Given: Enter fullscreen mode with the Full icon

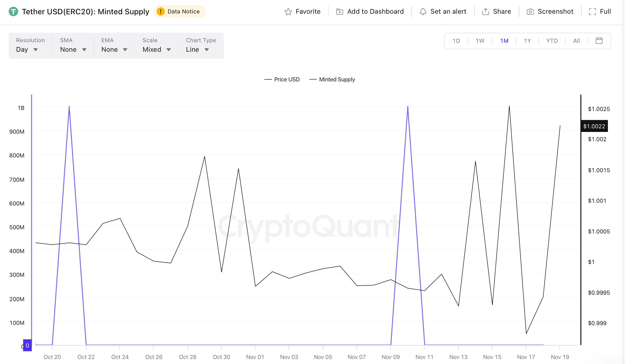Looking at the screenshot, I should 593,11.
